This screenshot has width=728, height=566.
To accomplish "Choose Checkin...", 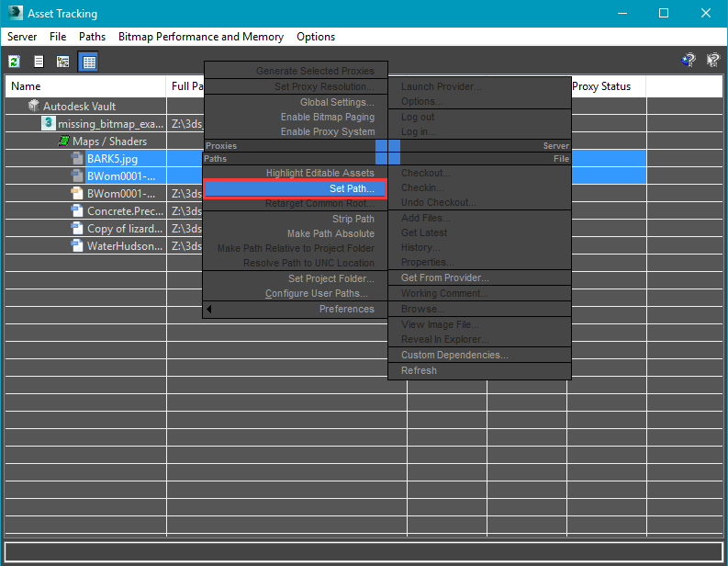I will tap(422, 187).
